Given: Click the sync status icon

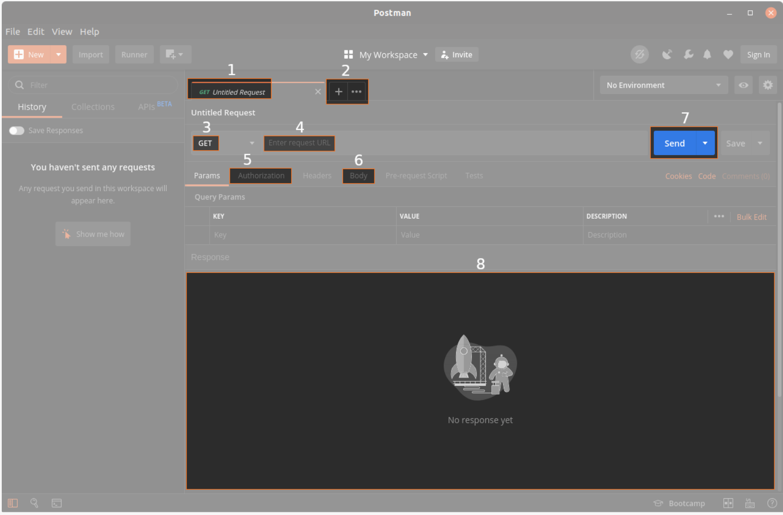Looking at the screenshot, I should point(639,54).
